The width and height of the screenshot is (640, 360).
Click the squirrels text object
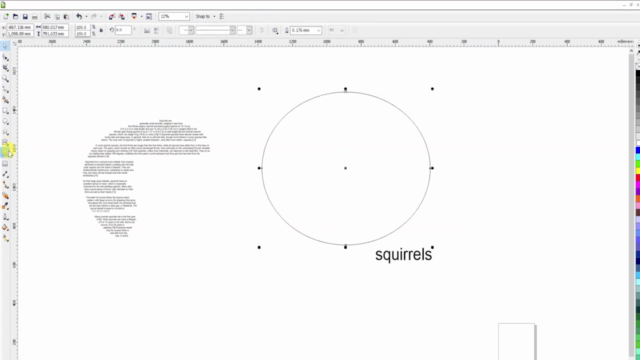[403, 255]
